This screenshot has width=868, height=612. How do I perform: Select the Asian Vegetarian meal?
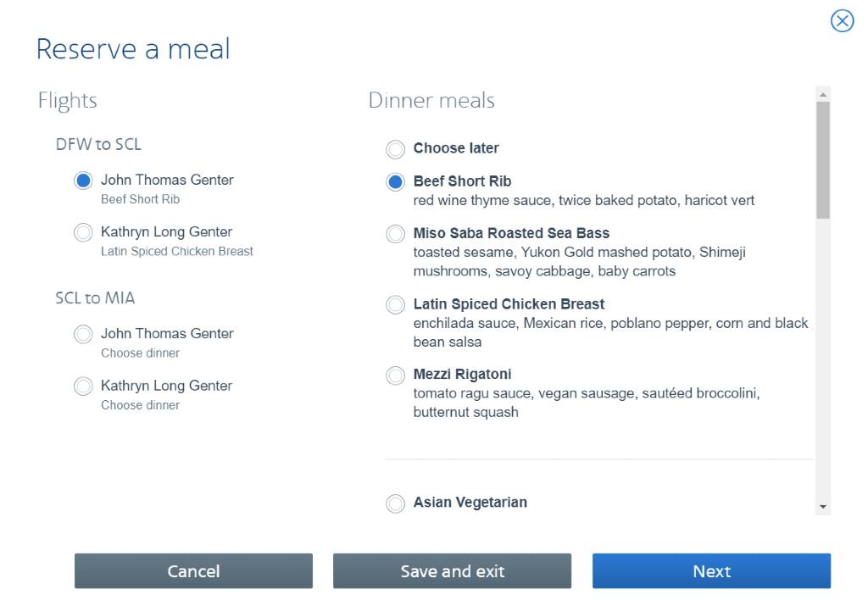coord(395,503)
